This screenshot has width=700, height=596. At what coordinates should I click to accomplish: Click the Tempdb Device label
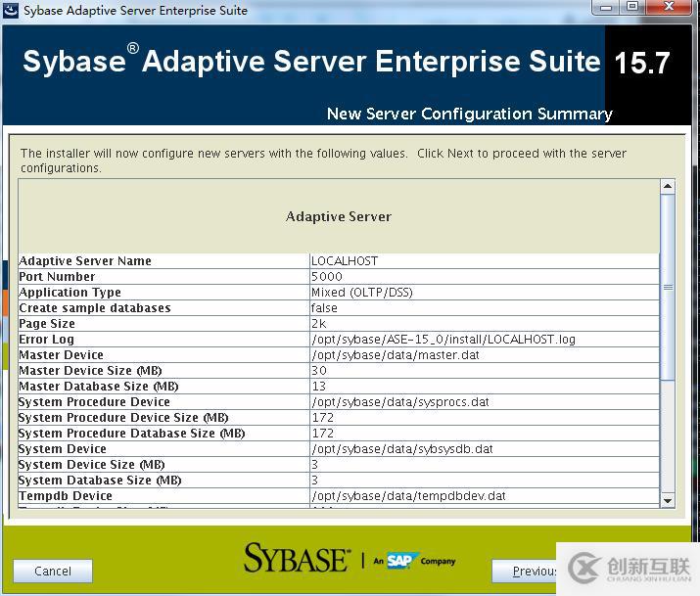point(66,495)
